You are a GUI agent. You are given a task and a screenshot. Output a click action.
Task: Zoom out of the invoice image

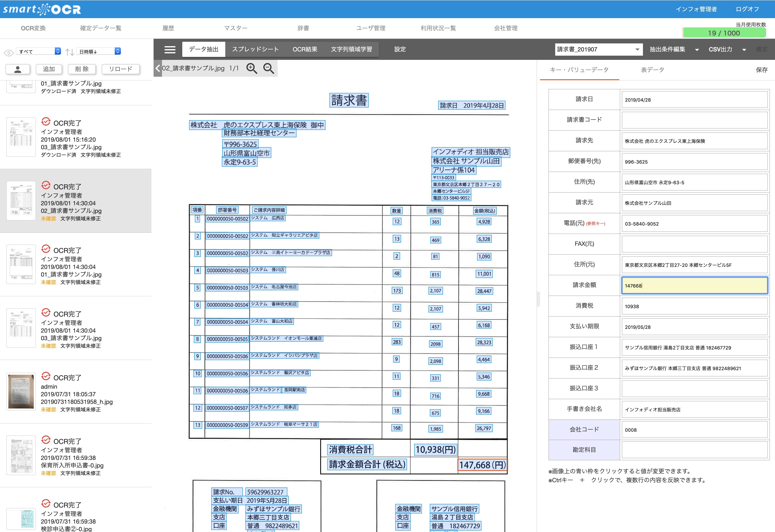[269, 68]
